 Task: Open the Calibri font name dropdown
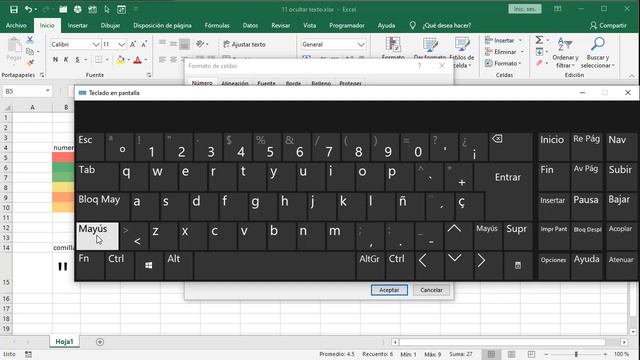[x=96, y=44]
